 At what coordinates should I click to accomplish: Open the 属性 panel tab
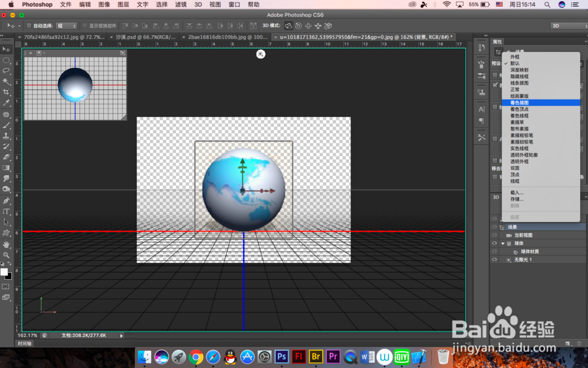pos(497,41)
